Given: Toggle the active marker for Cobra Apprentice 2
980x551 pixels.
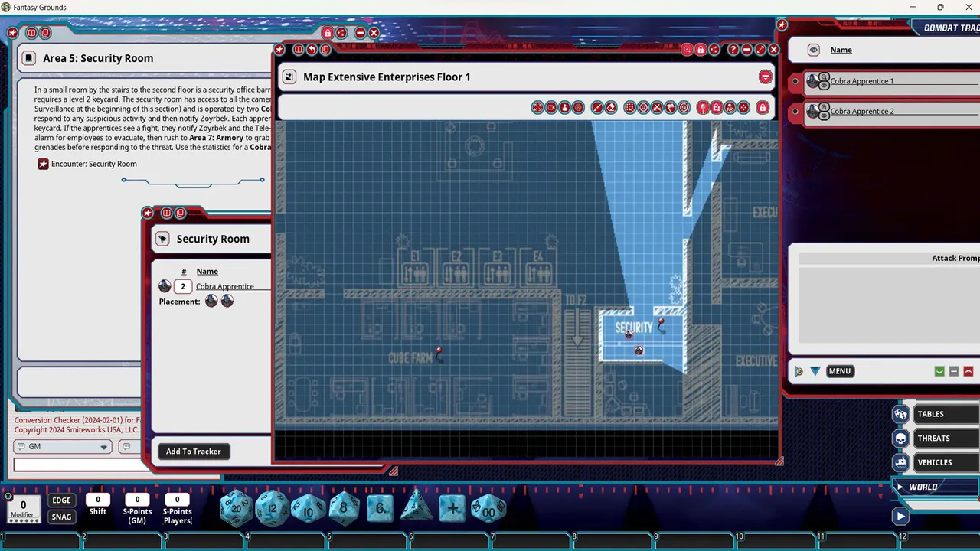Looking at the screenshot, I should (x=795, y=112).
